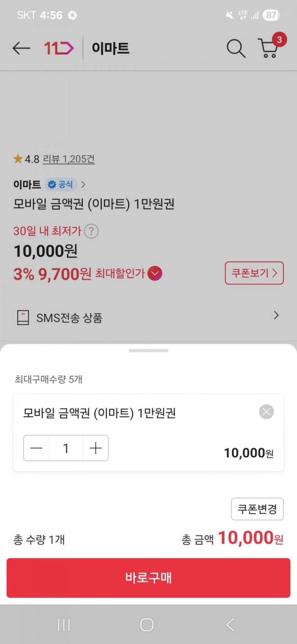Tap the back arrow in header
Screen dimensions: 297x644
pos(21,48)
